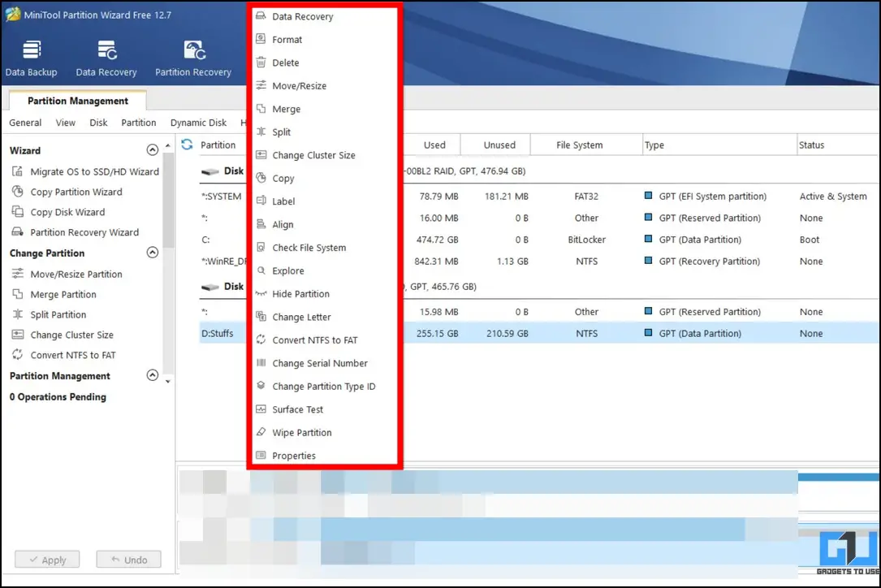Click 0 Operations Pending text

click(58, 396)
